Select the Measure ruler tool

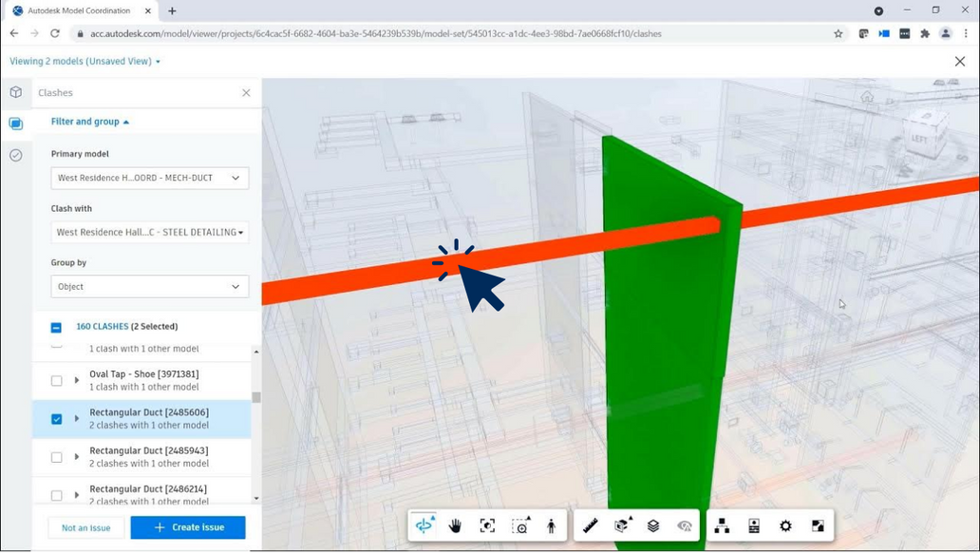590,525
